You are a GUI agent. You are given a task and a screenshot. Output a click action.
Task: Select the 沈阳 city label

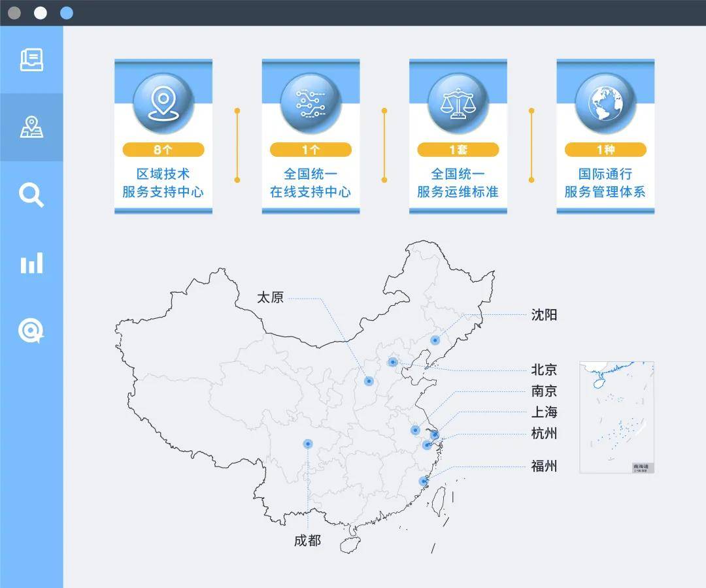tap(544, 315)
